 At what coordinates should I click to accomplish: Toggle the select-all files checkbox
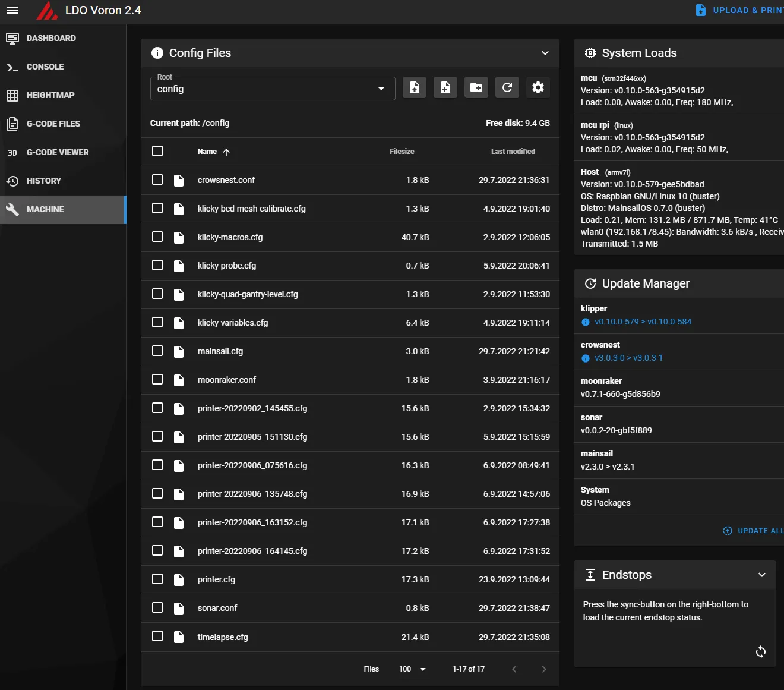(157, 151)
